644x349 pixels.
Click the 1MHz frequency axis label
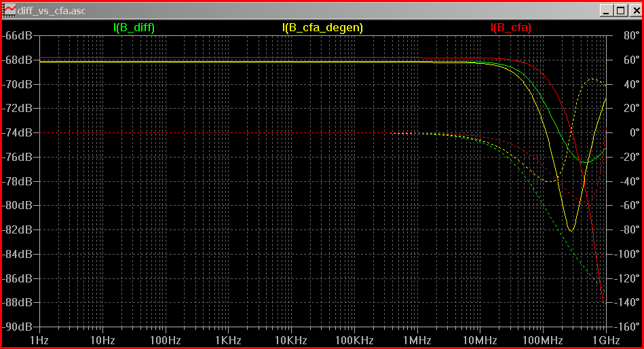coord(417,340)
